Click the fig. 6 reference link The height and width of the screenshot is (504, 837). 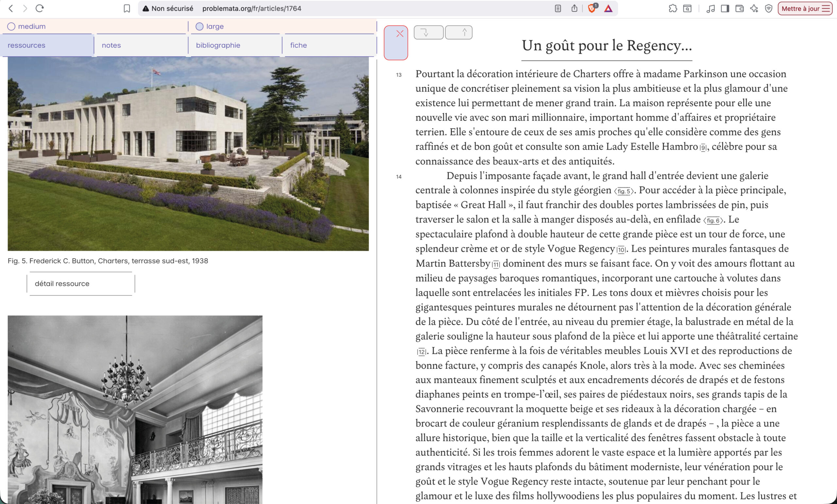click(713, 220)
